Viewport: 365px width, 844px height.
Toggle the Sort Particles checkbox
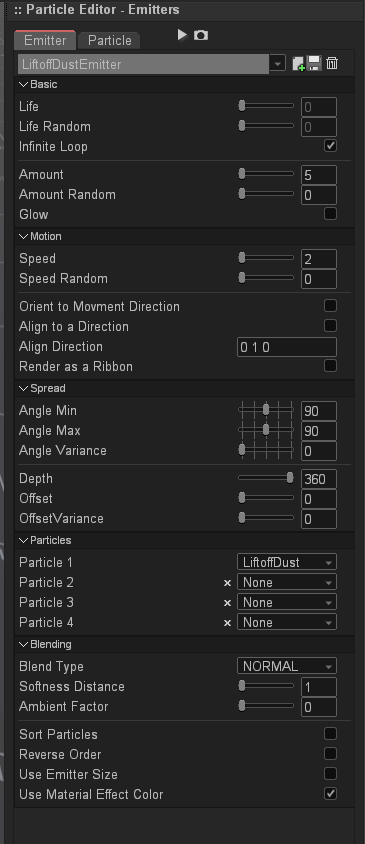pos(331,734)
